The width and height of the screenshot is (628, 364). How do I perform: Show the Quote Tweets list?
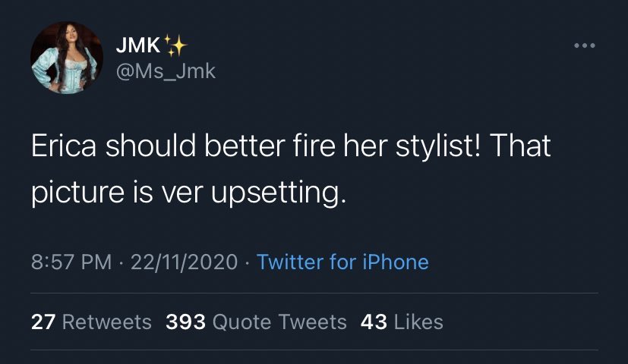tap(279, 322)
